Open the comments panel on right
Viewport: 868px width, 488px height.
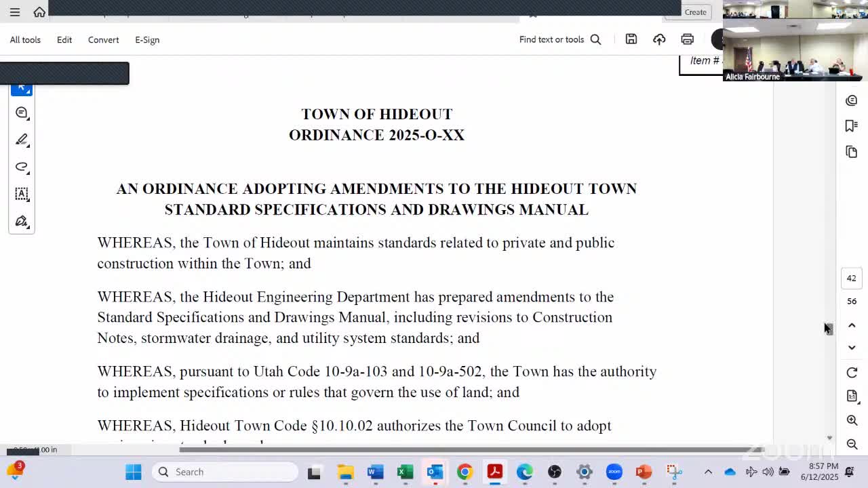pyautogui.click(x=852, y=100)
